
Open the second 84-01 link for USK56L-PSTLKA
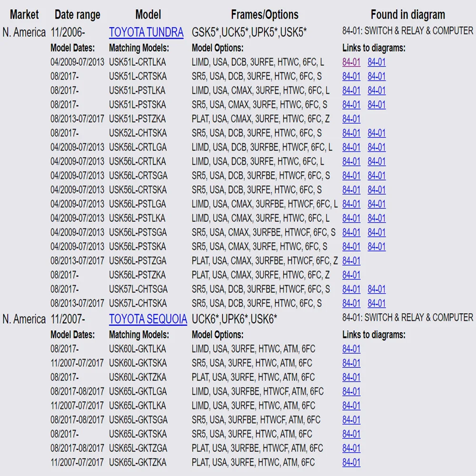(377, 218)
